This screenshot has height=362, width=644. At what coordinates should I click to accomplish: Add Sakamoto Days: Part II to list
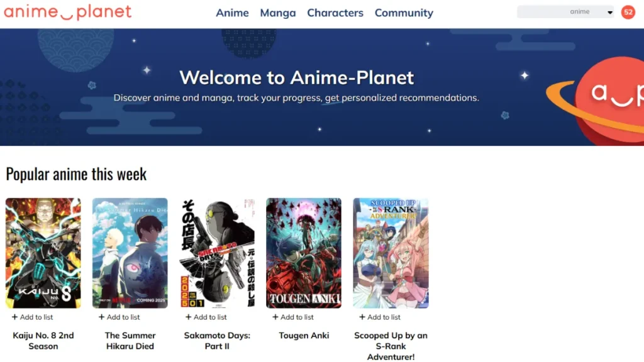206,317
